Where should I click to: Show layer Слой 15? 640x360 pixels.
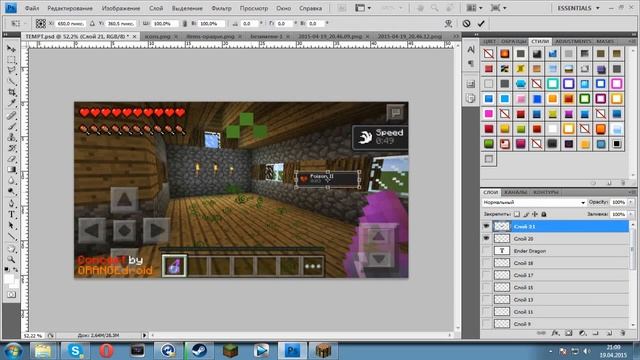486,287
